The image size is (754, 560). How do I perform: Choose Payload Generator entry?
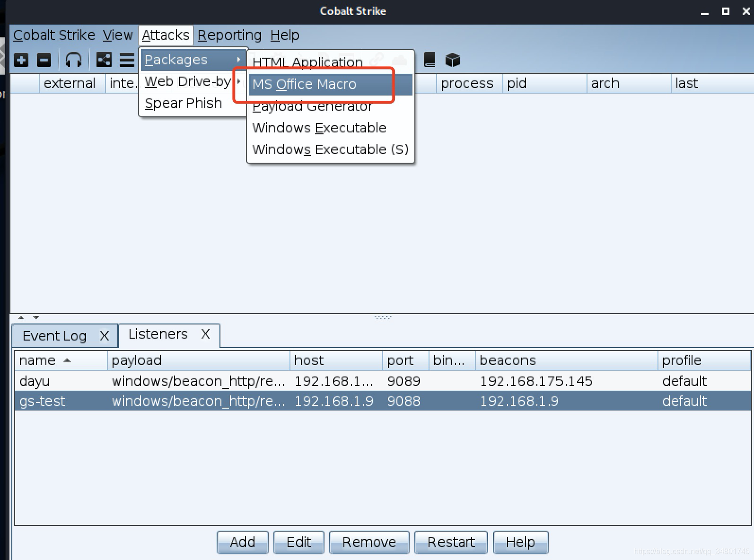coord(331,106)
